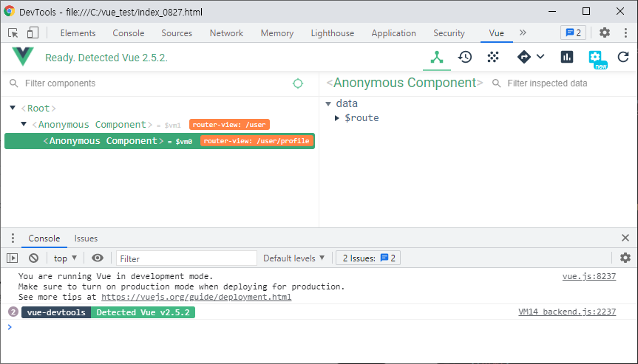Click the router-view: /user/profile badge

[x=257, y=141]
